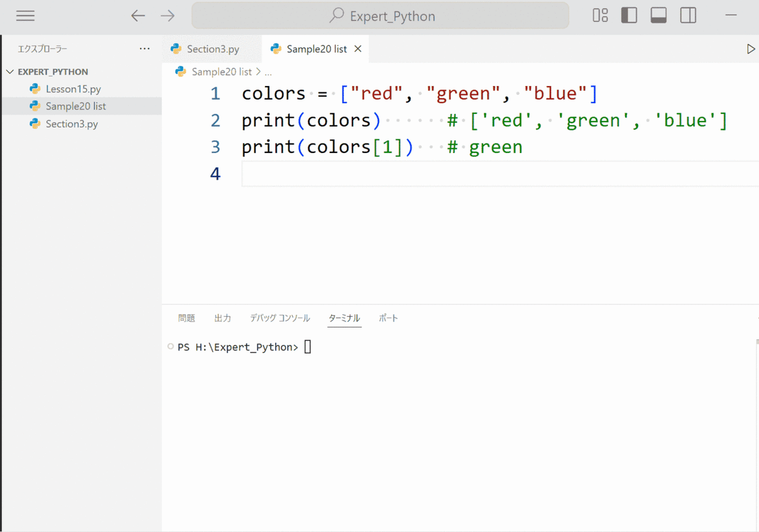Screen dimensions: 759x532
Task: Click the terminal prompt PS H:\Expert_Python>
Action: click(x=238, y=347)
